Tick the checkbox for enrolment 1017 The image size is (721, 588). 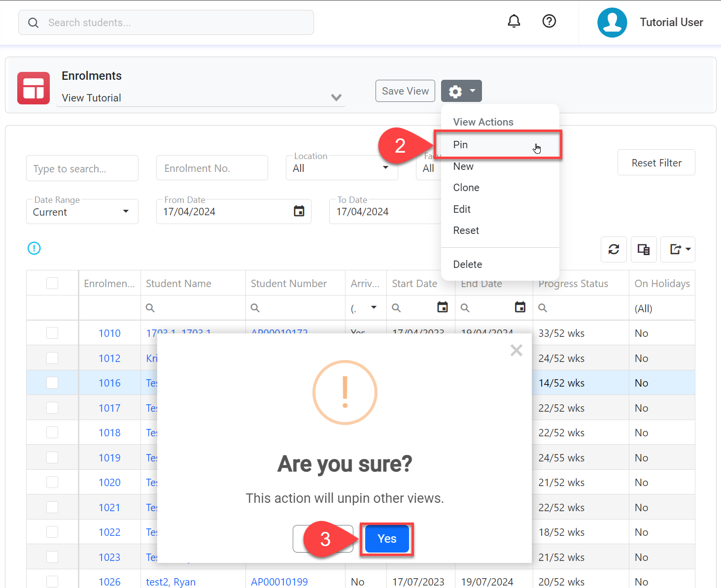[52, 408]
